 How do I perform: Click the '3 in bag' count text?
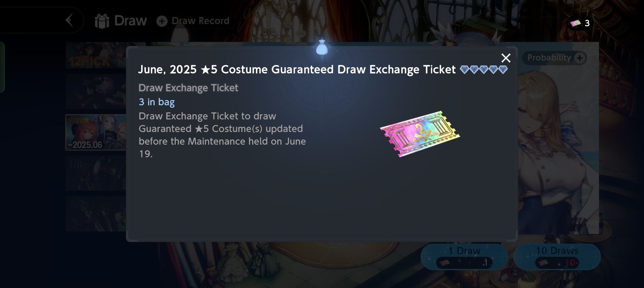click(x=157, y=102)
